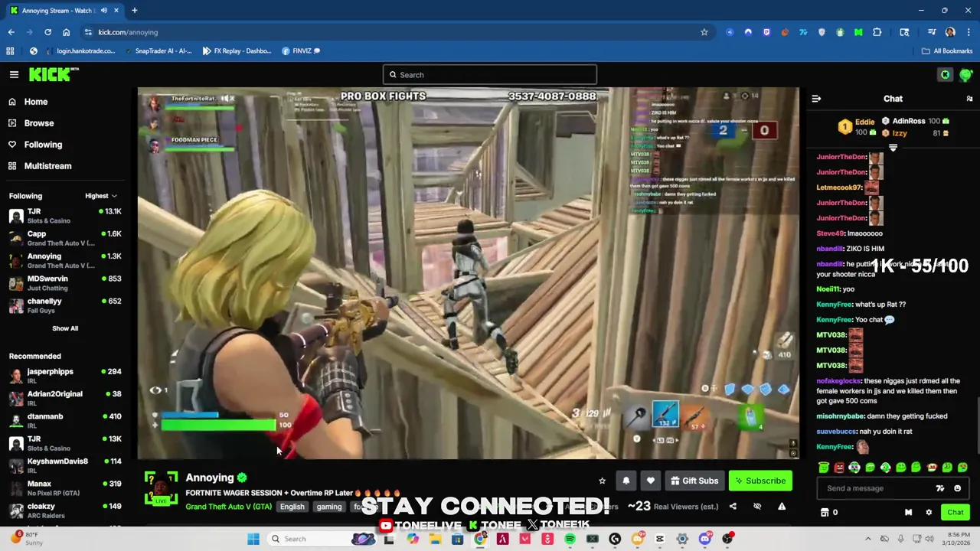Open Discord from the taskbar
The width and height of the screenshot is (980, 551).
705,539
